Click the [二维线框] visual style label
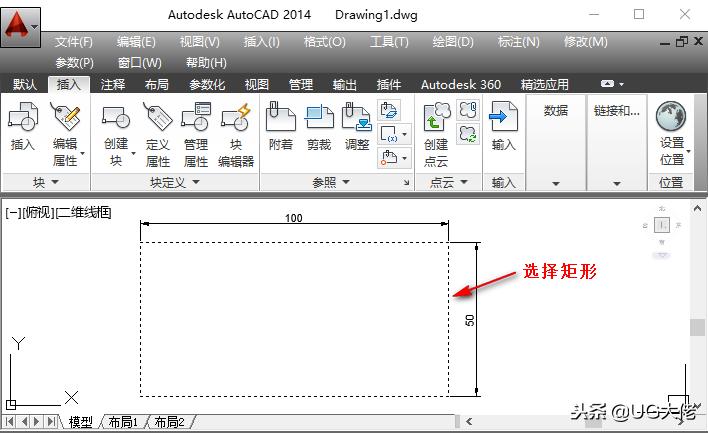Screen dimensions: 708x433 click(84, 213)
